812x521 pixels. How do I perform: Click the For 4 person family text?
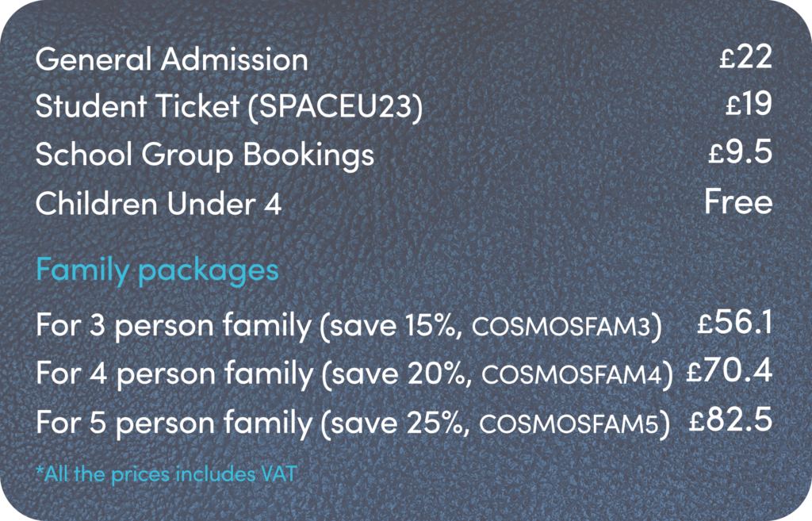click(x=174, y=374)
